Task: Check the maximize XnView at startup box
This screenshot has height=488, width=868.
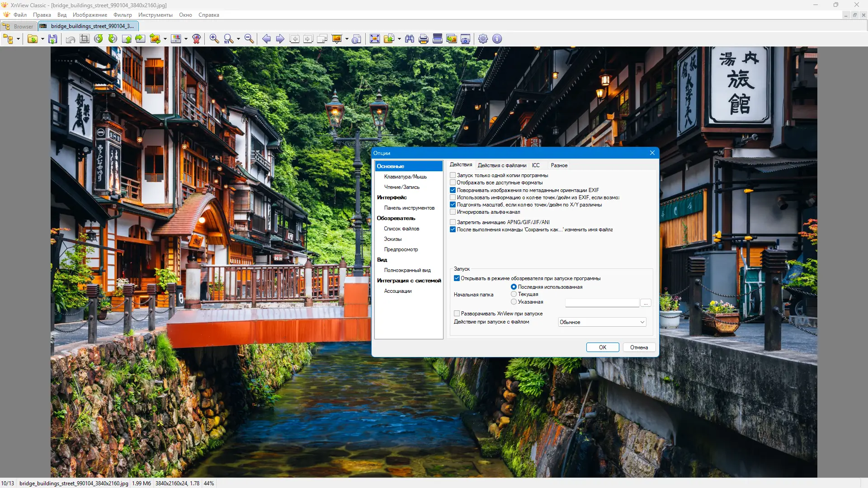Action: (x=457, y=314)
